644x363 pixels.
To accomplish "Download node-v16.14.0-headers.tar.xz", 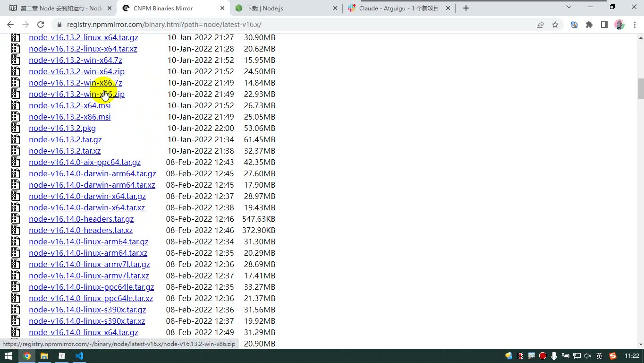I will click(81, 230).
